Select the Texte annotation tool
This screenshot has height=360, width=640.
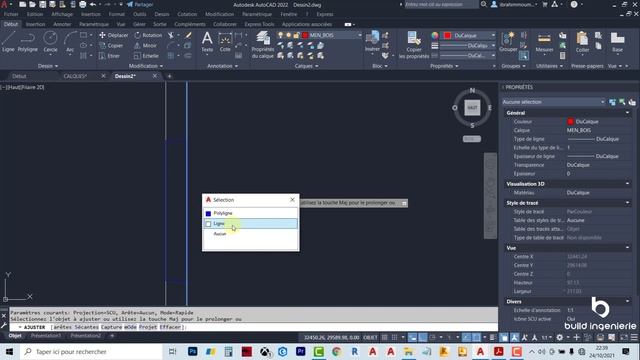pyautogui.click(x=207, y=42)
